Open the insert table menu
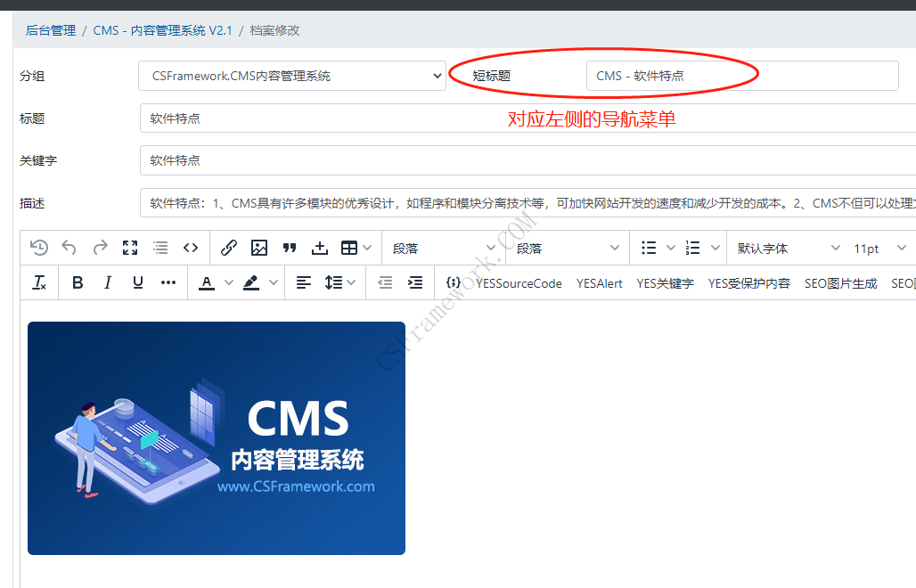The width and height of the screenshot is (916, 588). (x=349, y=248)
